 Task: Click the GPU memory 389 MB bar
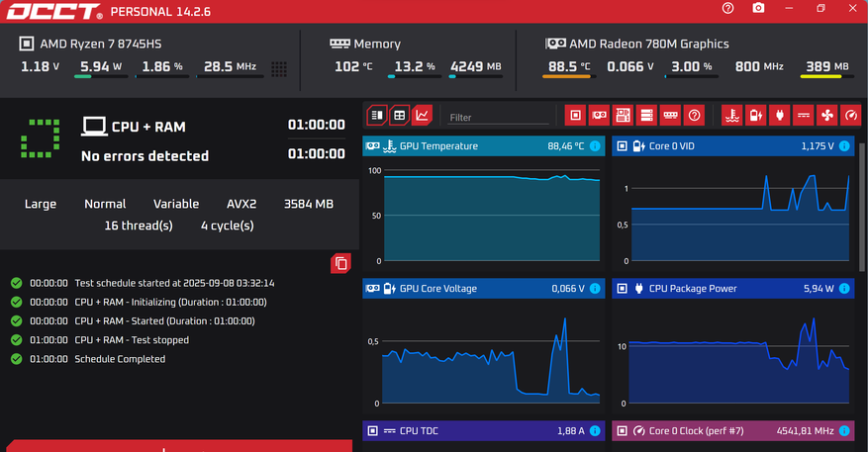point(827,76)
